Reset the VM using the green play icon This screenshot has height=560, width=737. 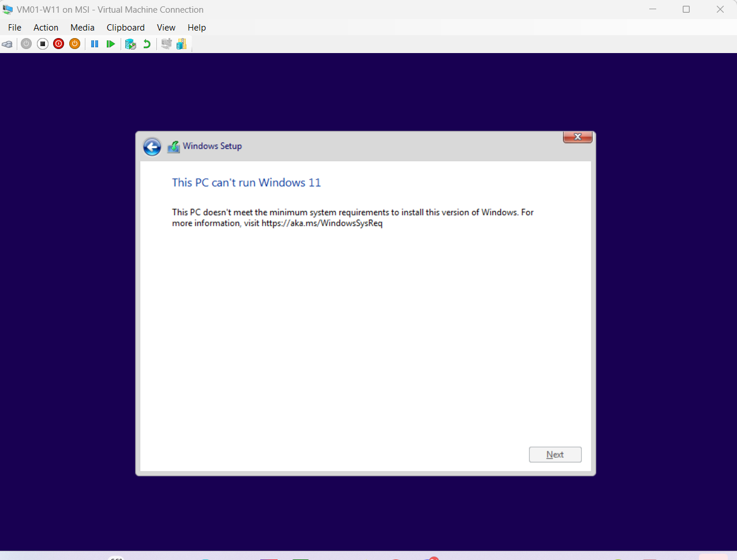[x=111, y=44]
